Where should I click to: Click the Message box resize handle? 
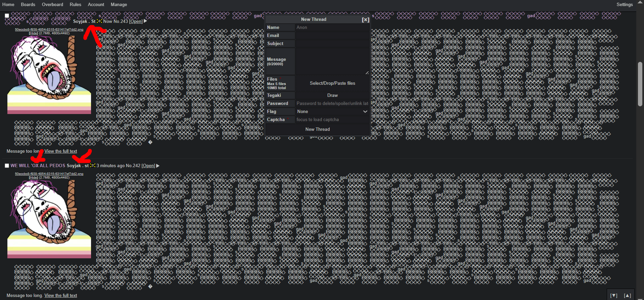(x=367, y=73)
